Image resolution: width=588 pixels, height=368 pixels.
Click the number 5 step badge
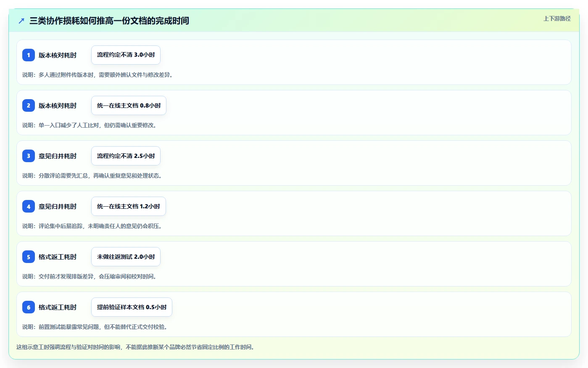pos(29,257)
